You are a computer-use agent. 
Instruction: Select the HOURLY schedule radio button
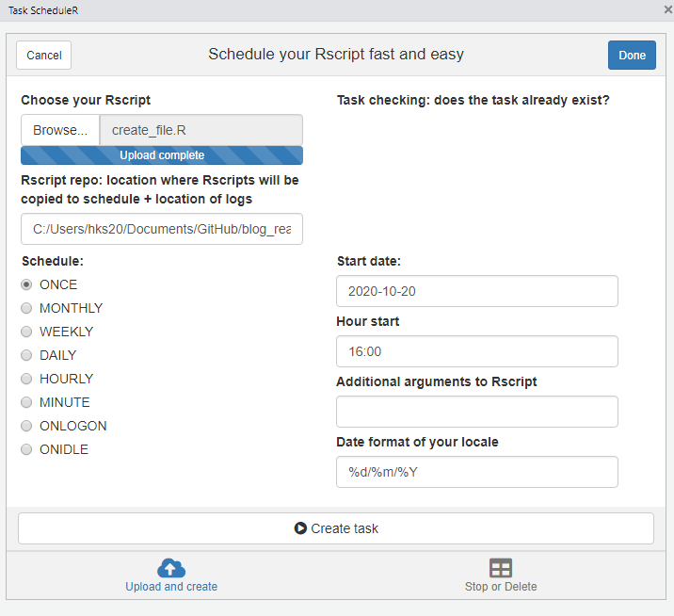(x=27, y=379)
